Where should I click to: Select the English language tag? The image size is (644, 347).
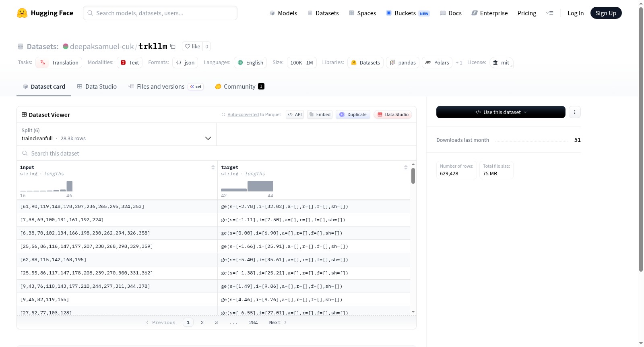250,62
